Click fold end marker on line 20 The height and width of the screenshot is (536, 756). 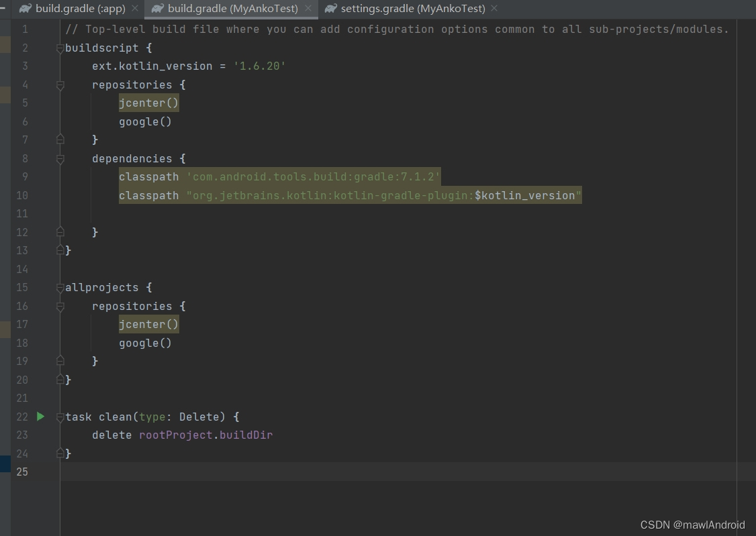tap(60, 380)
